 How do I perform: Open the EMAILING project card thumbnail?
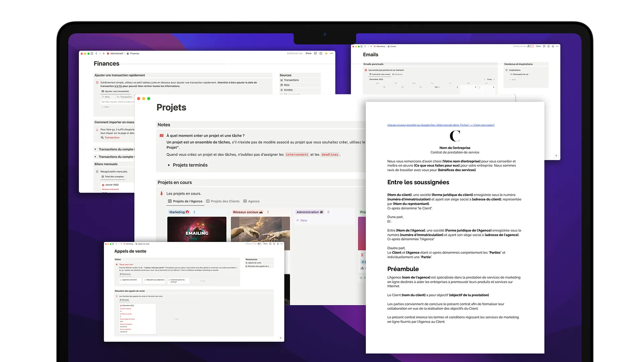197,229
